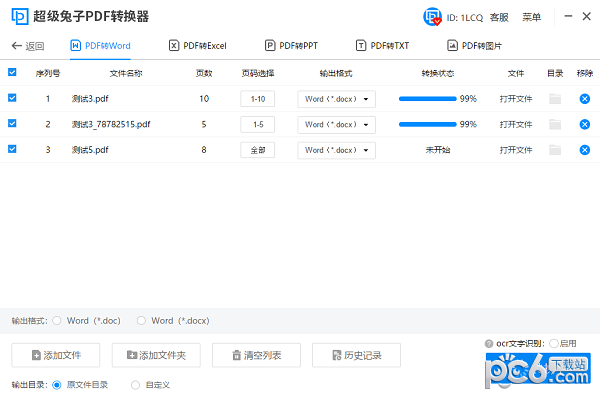The width and height of the screenshot is (600, 401).
Task: Click the 文件名称 column header
Action: pos(126,73)
